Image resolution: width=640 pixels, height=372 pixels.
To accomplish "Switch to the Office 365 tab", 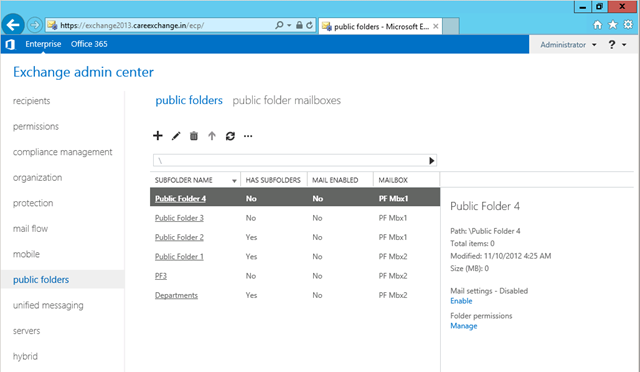I will (x=89, y=44).
